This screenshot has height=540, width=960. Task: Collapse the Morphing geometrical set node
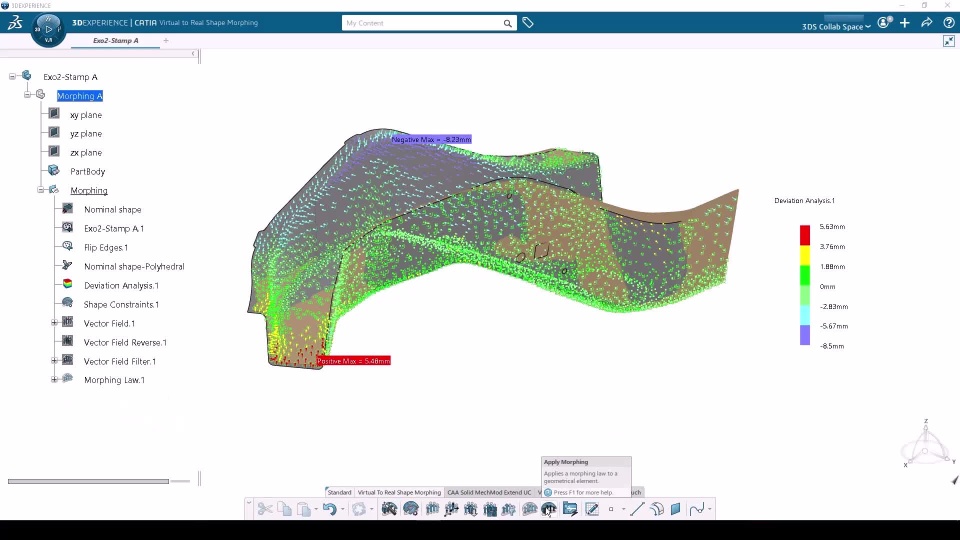point(40,190)
